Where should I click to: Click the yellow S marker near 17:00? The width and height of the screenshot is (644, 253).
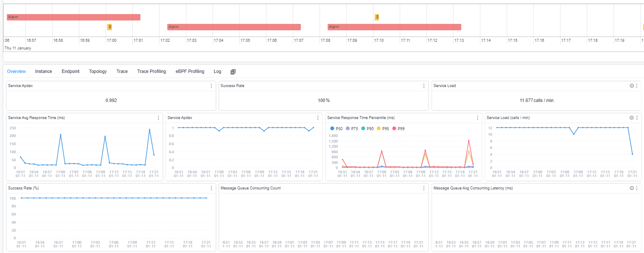(x=110, y=27)
